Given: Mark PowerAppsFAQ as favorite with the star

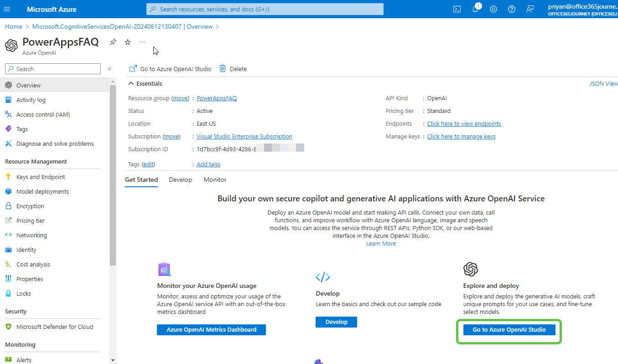Looking at the screenshot, I should coord(127,41).
